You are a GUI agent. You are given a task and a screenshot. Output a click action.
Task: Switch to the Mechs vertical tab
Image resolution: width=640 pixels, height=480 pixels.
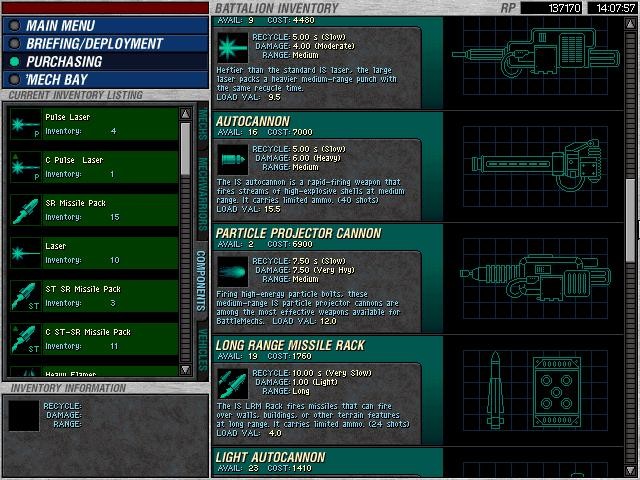point(202,127)
